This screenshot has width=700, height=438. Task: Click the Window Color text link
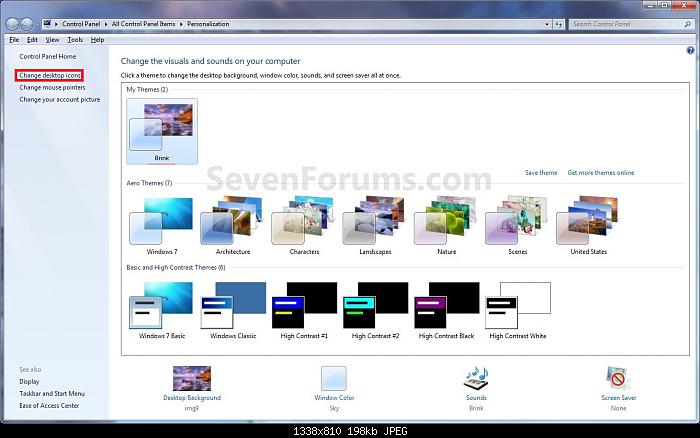tap(334, 397)
